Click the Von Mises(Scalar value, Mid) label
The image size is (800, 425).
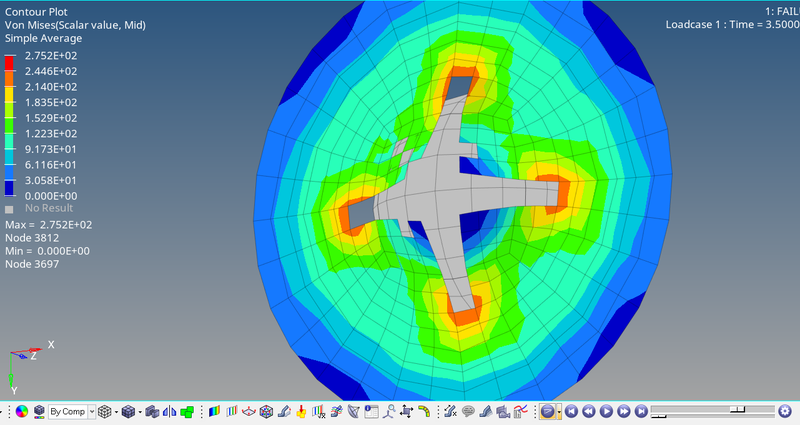tap(76, 25)
